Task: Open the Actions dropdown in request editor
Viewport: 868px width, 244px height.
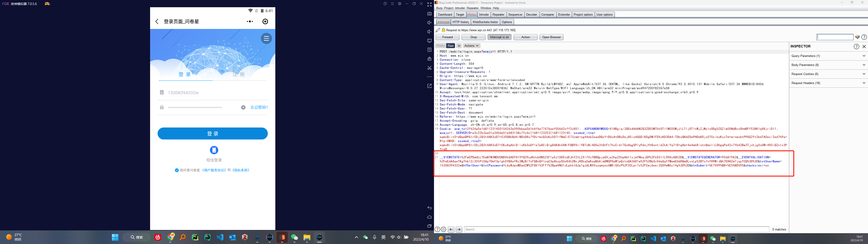Action: click(x=471, y=46)
